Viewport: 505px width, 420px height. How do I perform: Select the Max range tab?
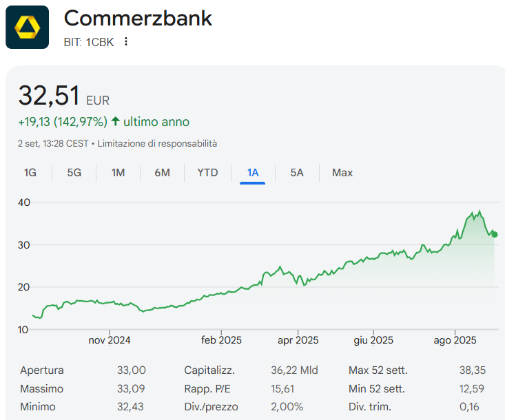coord(342,173)
